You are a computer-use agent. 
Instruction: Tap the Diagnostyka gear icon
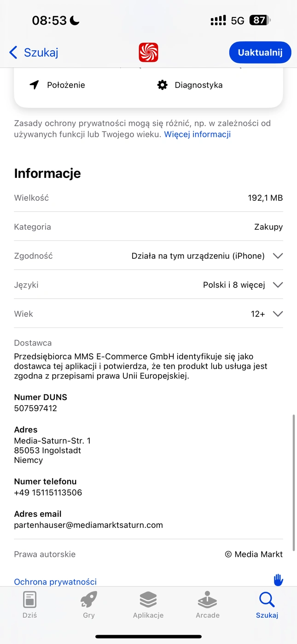coord(162,85)
